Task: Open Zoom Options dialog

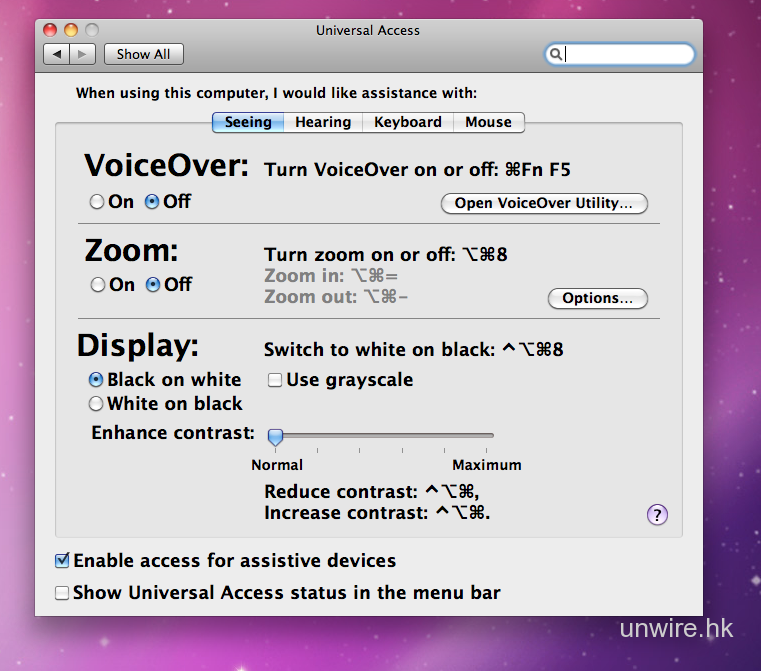Action: pyautogui.click(x=597, y=298)
